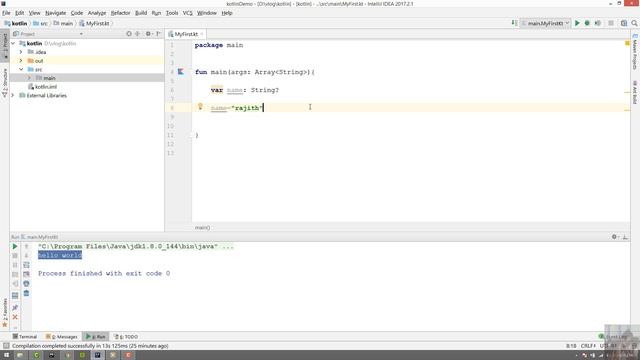
Task: Click the scroll-from-source target icon in the Project panel
Action: (x=129, y=34)
